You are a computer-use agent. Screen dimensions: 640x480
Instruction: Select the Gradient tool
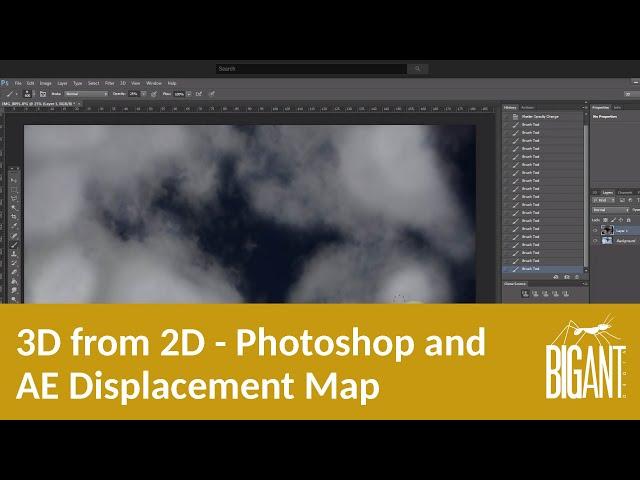[x=14, y=281]
